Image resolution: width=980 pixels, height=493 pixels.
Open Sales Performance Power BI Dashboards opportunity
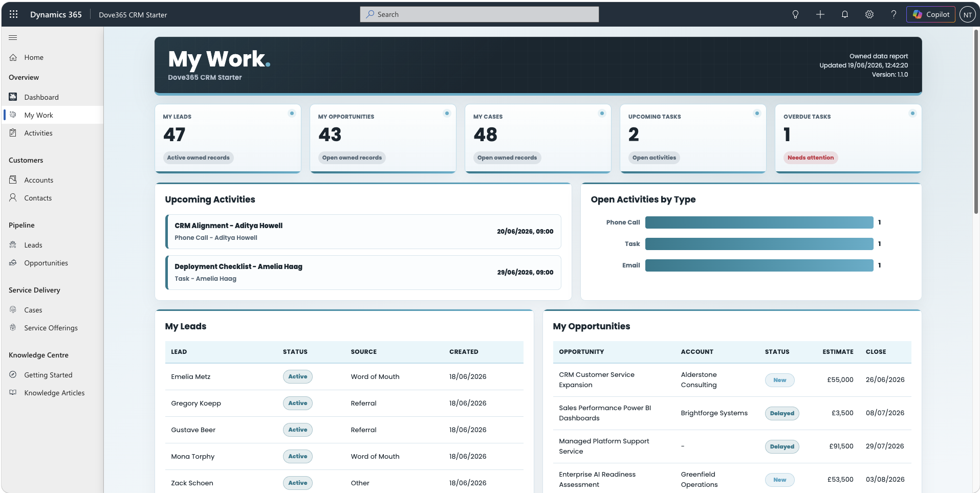coord(605,413)
